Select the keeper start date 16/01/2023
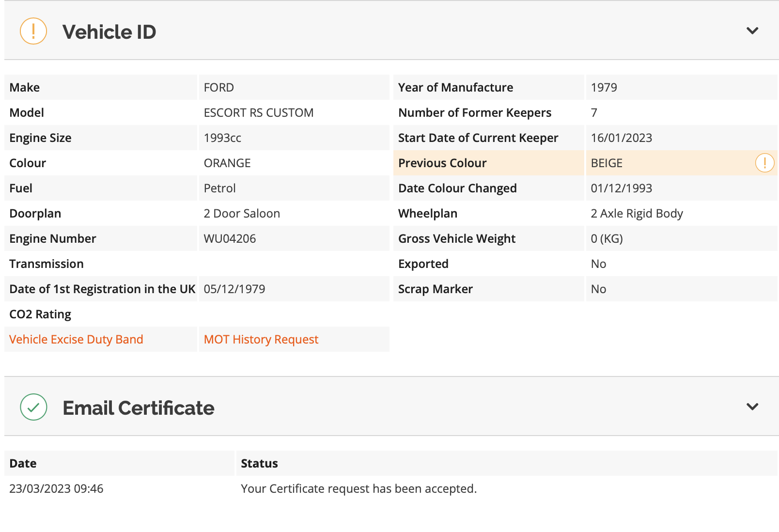The height and width of the screenshot is (532, 779). point(622,138)
